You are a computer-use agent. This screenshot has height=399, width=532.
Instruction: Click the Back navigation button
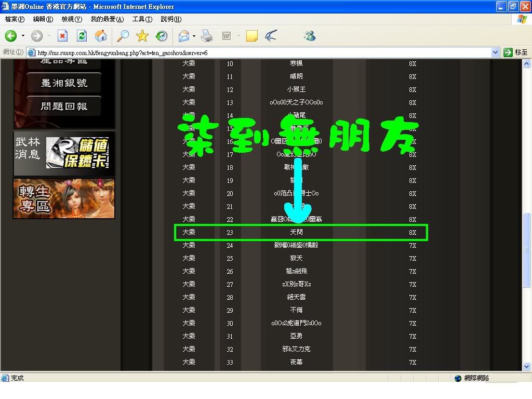[x=11, y=36]
